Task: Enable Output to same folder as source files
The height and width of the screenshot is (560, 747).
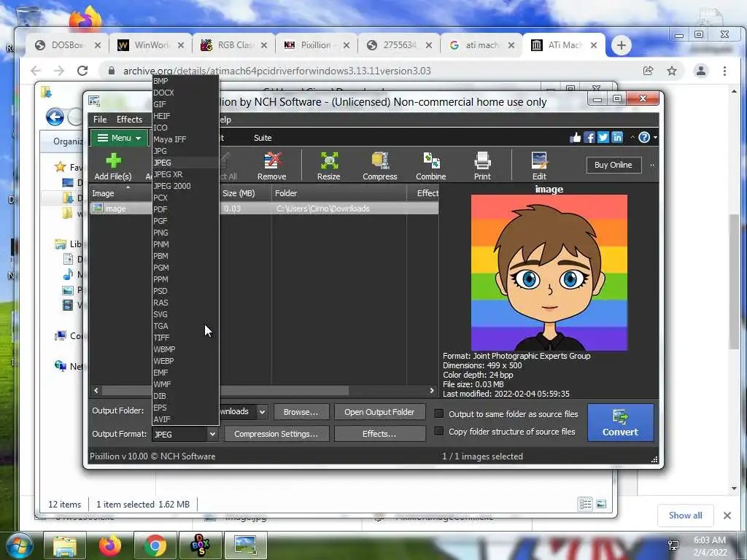Action: pyautogui.click(x=439, y=414)
